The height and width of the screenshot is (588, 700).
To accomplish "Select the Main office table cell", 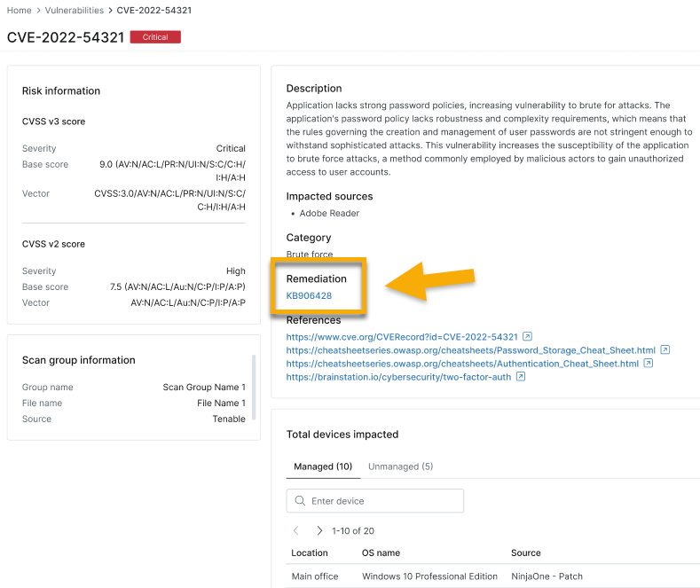I will coord(315,576).
